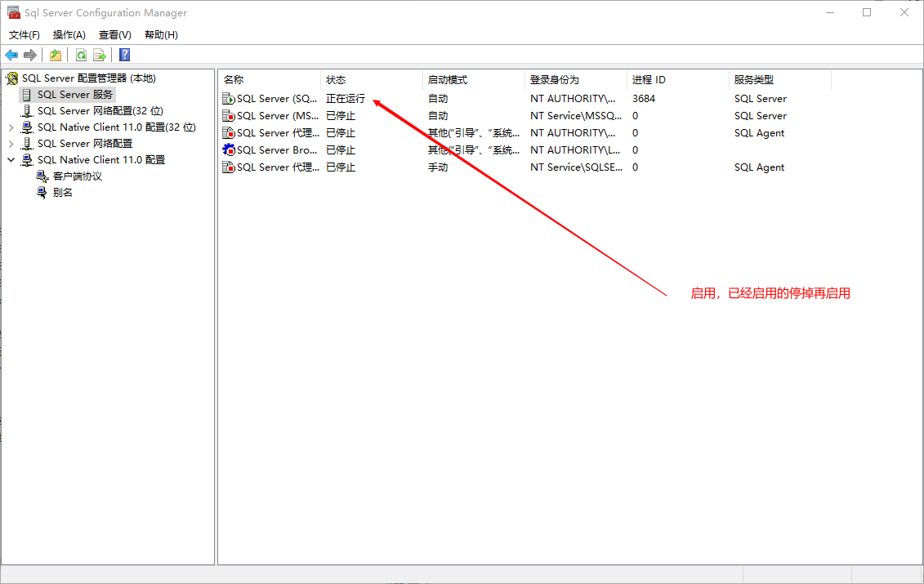This screenshot has width=924, height=584.
Task: Sort by the 登录身份为 column header
Action: coord(576,79)
